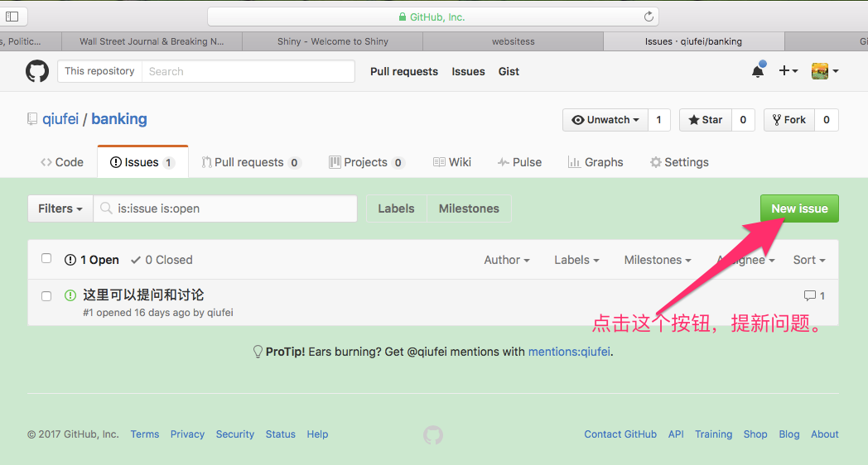Click the open-issue status icon of issue #1
The image size is (868, 465).
pyautogui.click(x=70, y=295)
